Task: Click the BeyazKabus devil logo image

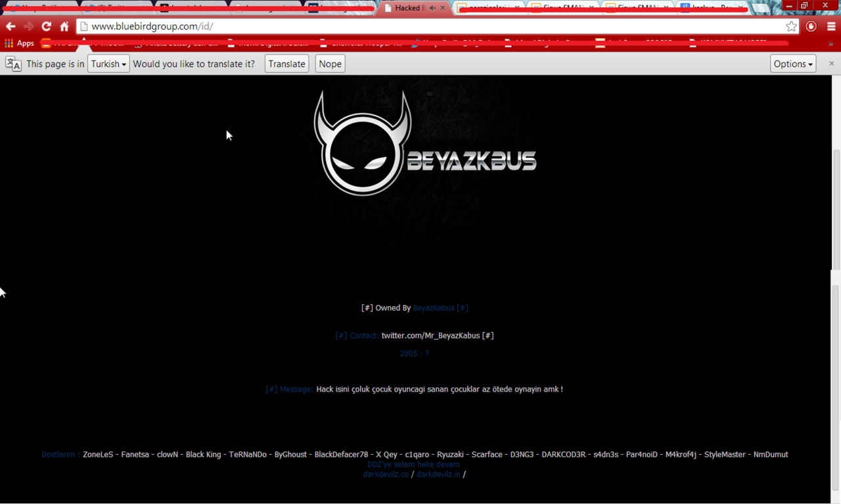Action: click(x=424, y=143)
